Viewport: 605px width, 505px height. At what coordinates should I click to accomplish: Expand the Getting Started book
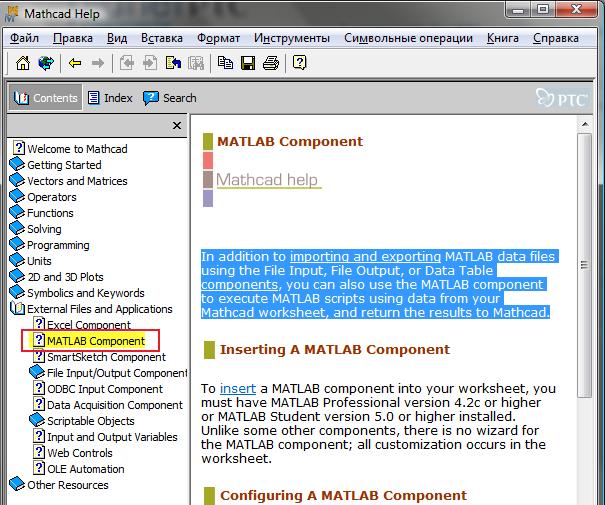[17, 164]
